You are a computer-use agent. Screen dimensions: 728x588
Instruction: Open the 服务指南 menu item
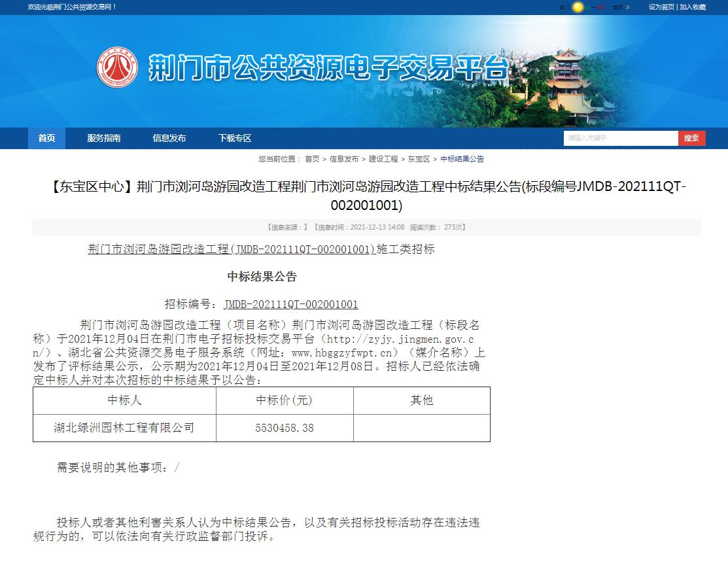[x=104, y=138]
